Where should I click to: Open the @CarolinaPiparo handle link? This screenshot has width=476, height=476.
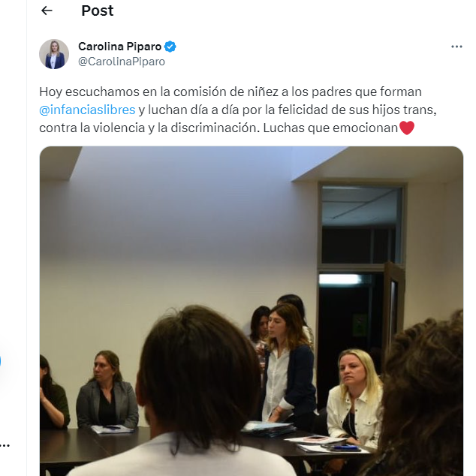coord(122,62)
